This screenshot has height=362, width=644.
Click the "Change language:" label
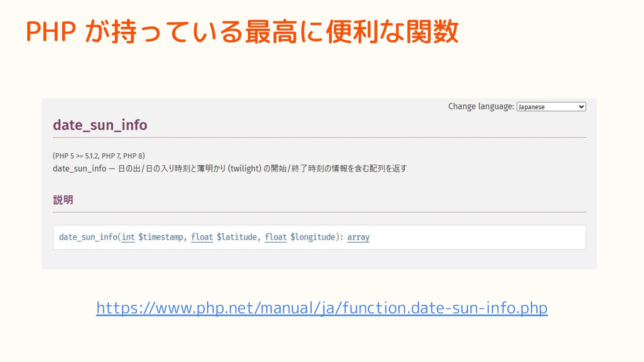481,106
